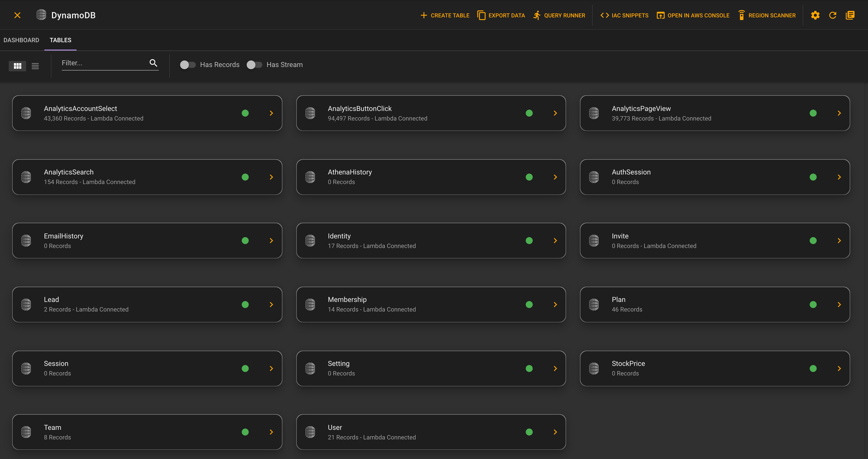Click '46 Records' text on Plan card
This screenshot has height=459, width=868.
(627, 309)
